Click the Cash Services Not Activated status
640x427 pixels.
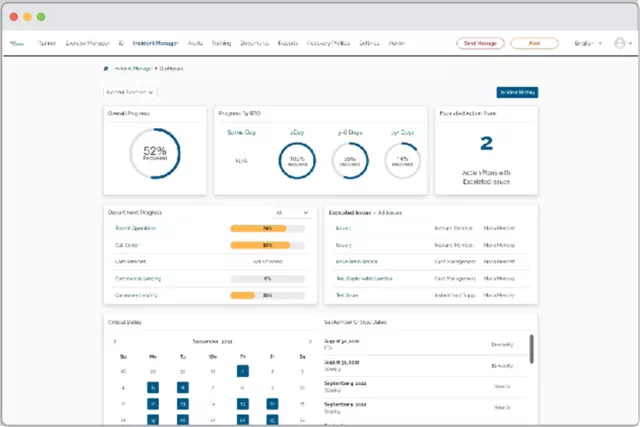click(268, 262)
